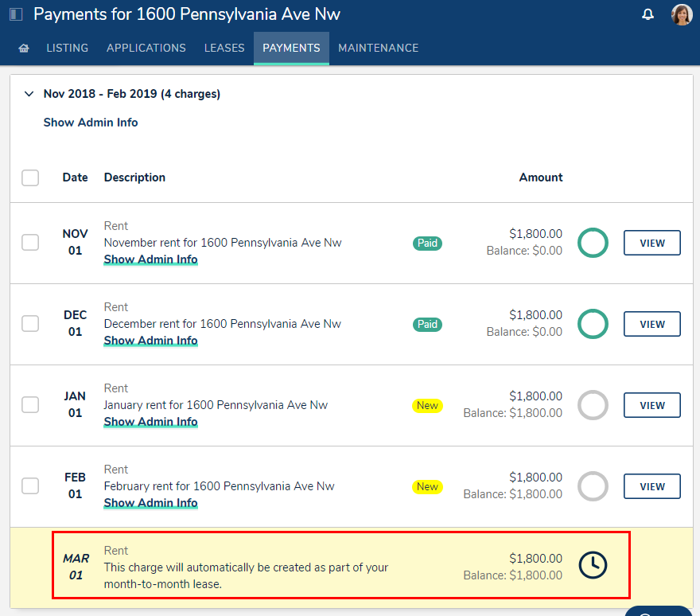Open the Maintenance tab
This screenshot has height=616, width=700.
click(378, 49)
